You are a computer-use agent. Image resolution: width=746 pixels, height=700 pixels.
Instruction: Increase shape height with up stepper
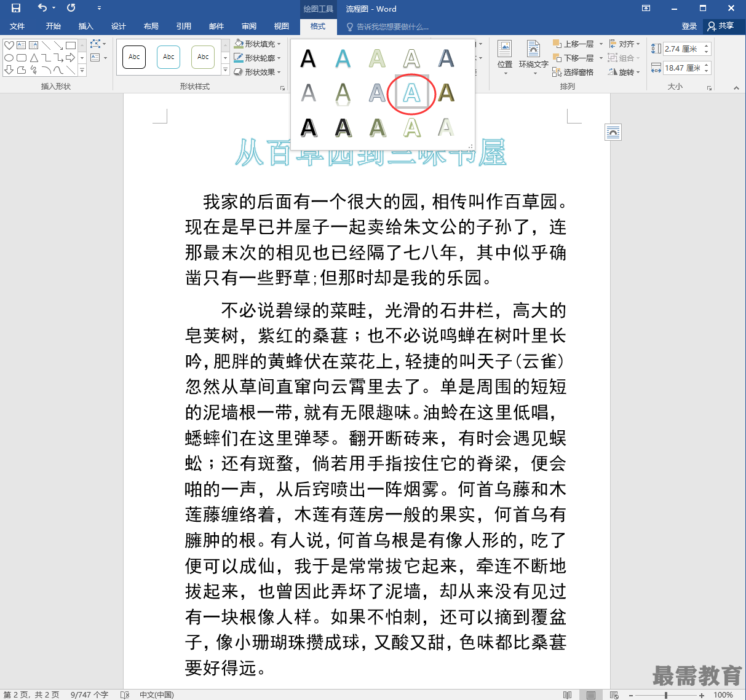point(707,45)
